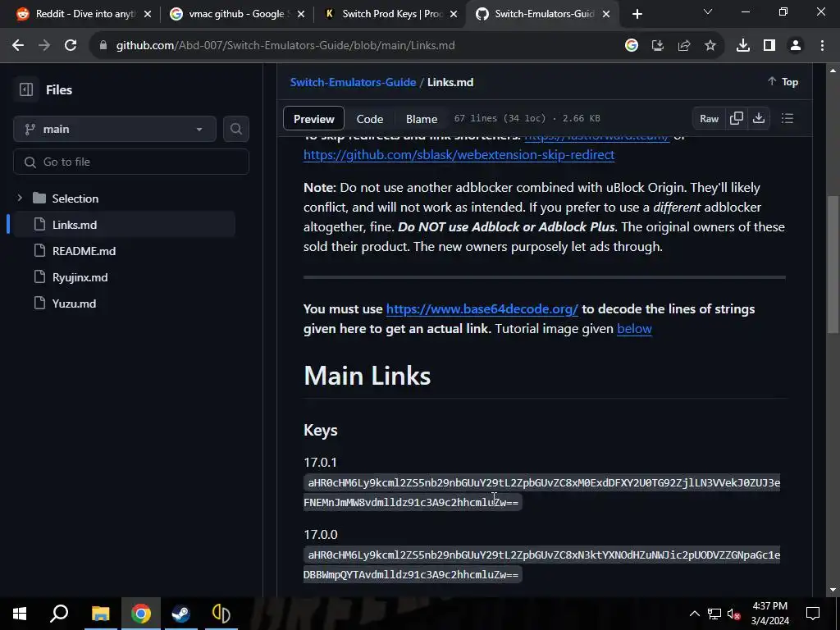Open clock and date in taskbar
840x630 pixels.
click(769, 614)
